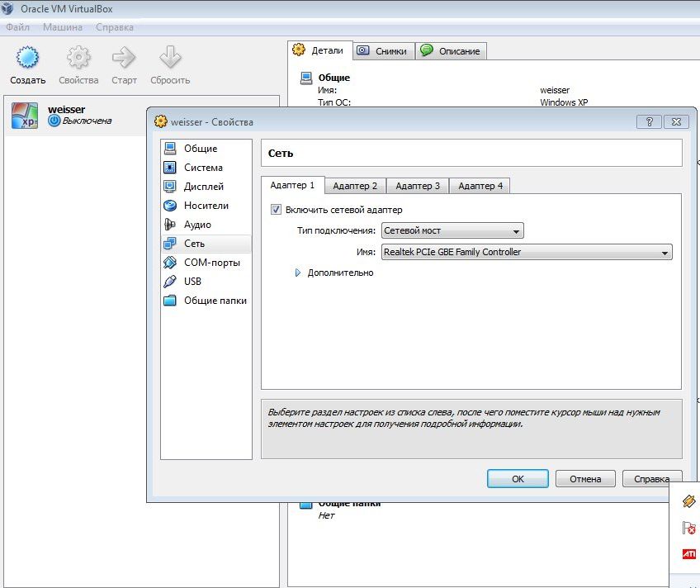Open the Имя adapter dropdown (Realtek PCIe GBE)
The width and height of the screenshot is (700, 588).
coord(527,252)
